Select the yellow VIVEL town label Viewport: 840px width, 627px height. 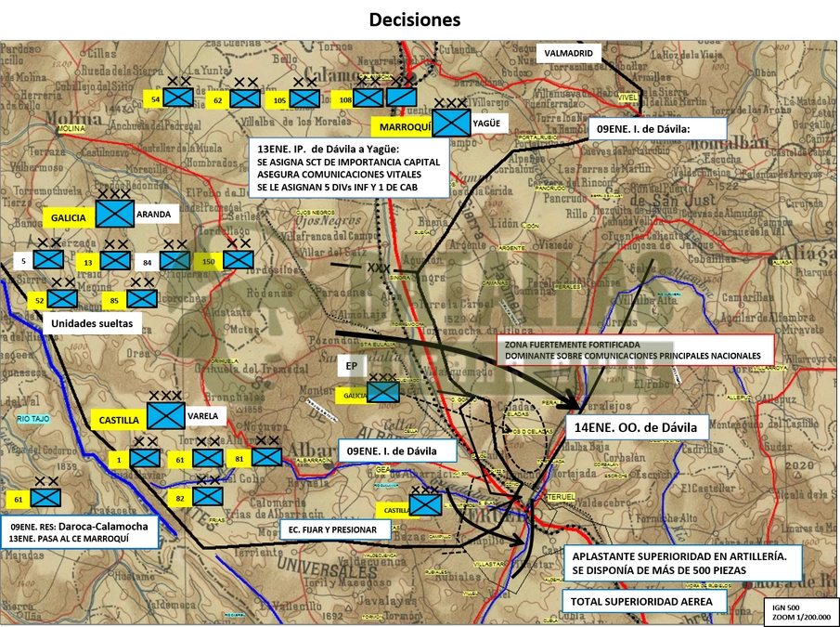pyautogui.click(x=627, y=98)
